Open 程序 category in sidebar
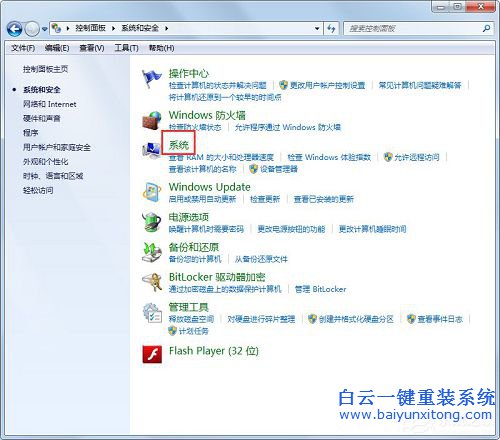500x440 pixels. click(x=30, y=133)
